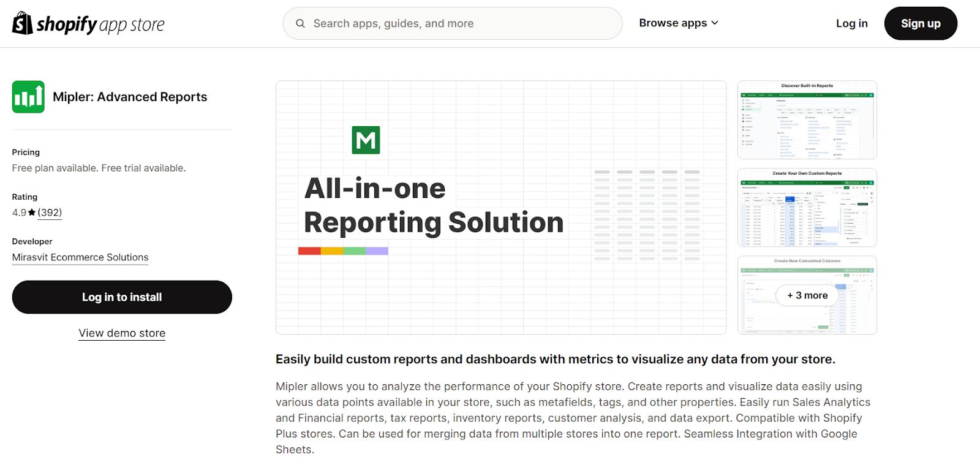Click the rating star icon
This screenshot has height=462, width=980.
tap(32, 213)
